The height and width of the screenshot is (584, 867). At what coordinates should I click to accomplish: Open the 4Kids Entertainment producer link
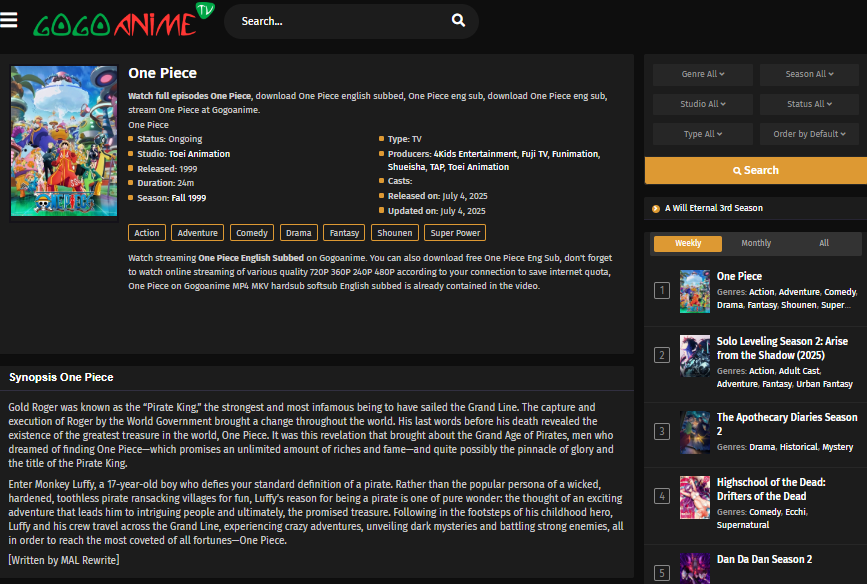(475, 154)
